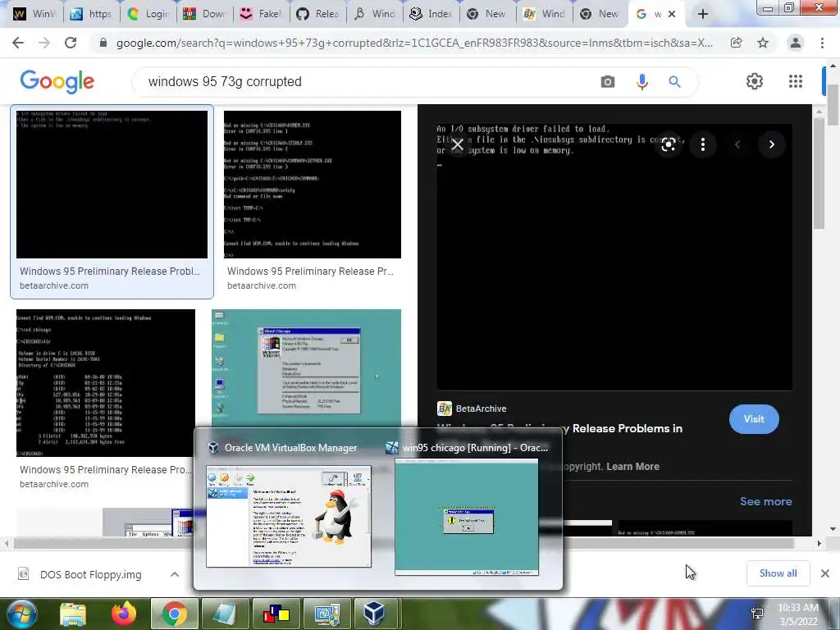
Task: Switch to the Index browser tab
Action: tap(431, 14)
